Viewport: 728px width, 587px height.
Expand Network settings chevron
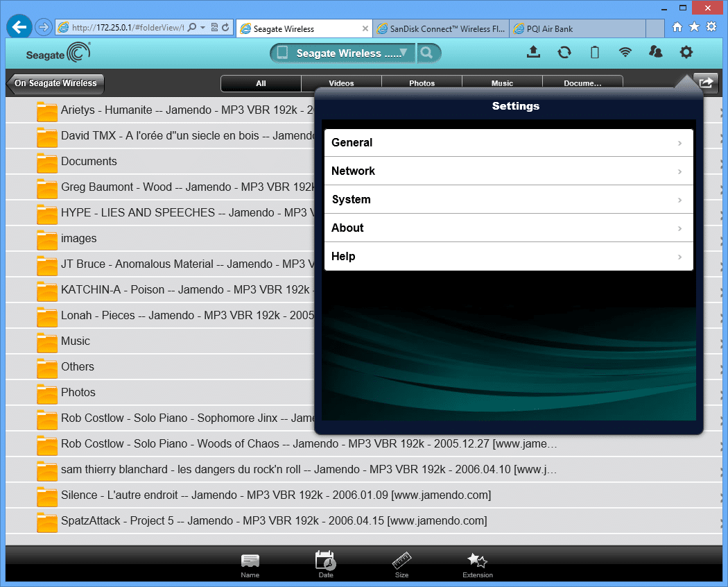click(679, 171)
